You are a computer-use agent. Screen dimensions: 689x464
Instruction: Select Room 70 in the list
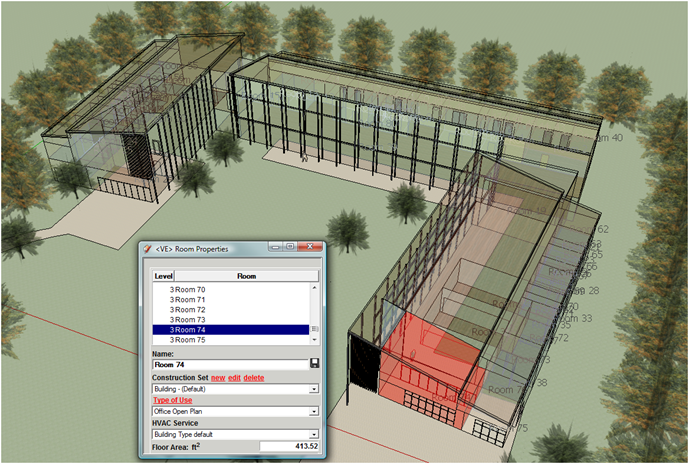click(x=190, y=290)
